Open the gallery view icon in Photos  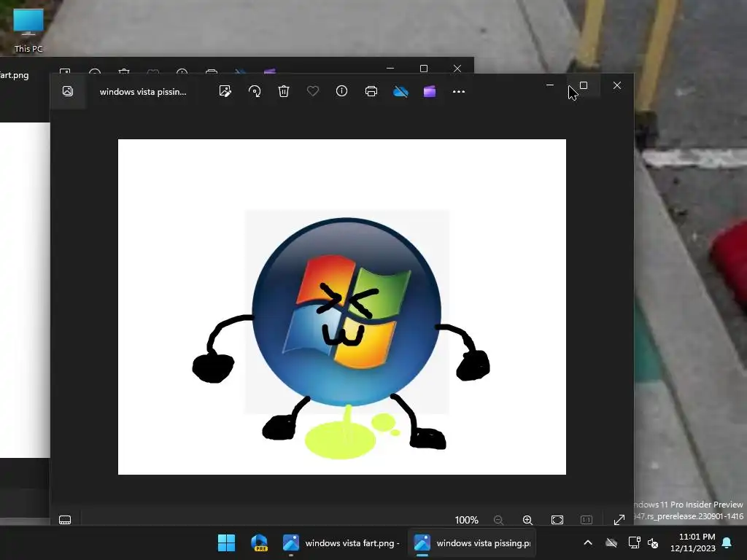[68, 91]
